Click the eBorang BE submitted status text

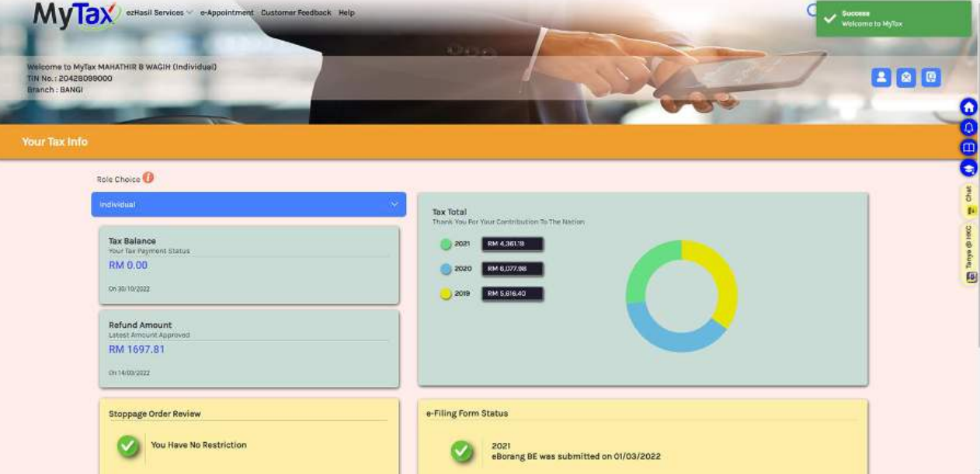coord(576,457)
